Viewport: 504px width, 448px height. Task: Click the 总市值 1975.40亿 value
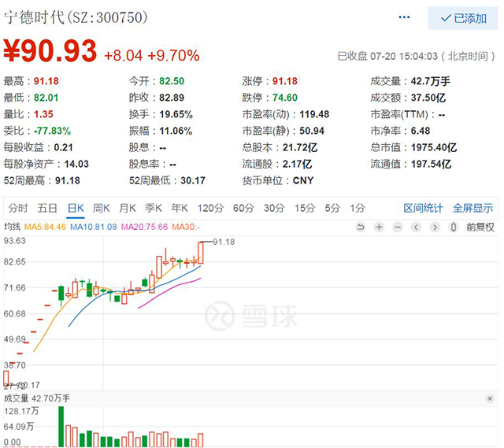434,147
